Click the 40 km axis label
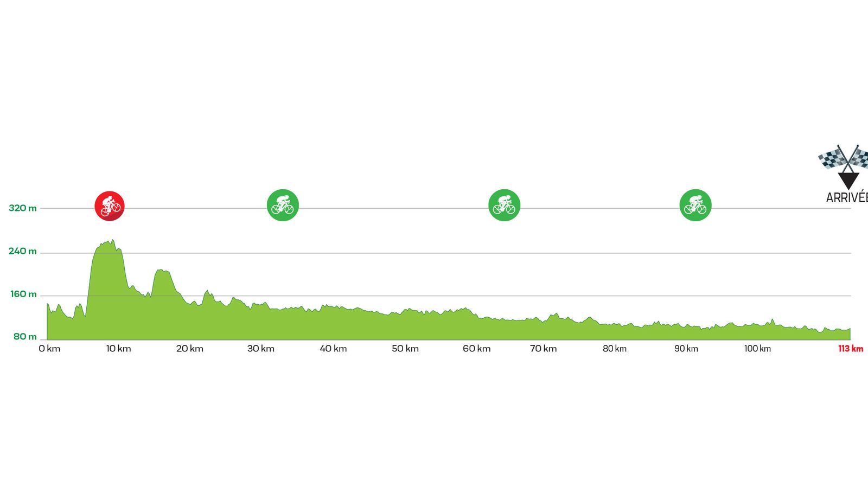The image size is (868, 488). tap(333, 349)
